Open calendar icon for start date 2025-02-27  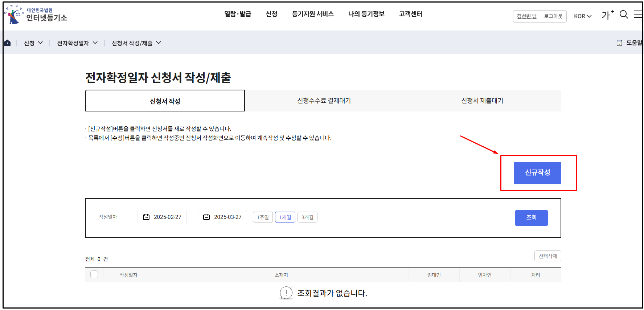point(146,217)
